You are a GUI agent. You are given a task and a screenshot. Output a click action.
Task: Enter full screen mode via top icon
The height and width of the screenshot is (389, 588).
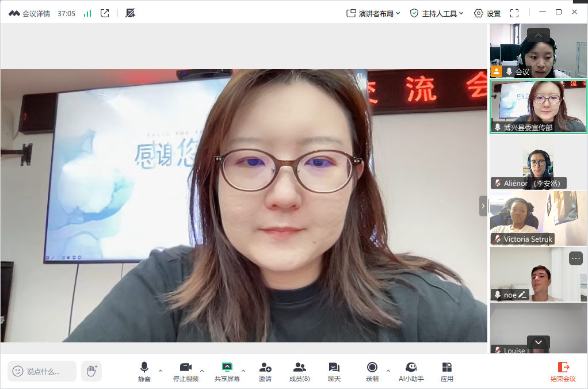coord(514,13)
